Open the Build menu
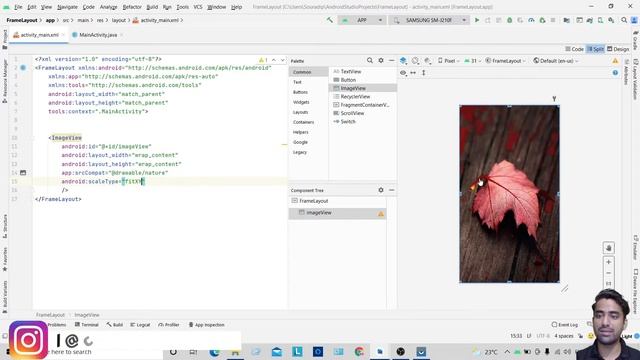Image resolution: width=640 pixels, height=360 pixels. [152, 7]
